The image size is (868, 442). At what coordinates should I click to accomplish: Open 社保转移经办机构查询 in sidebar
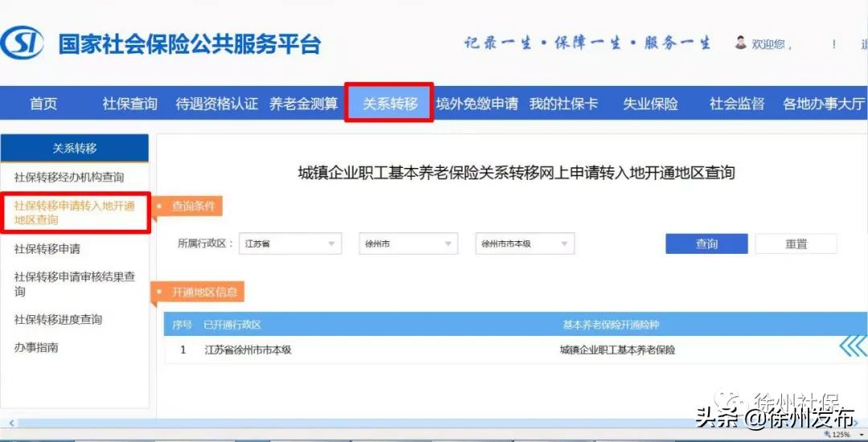[69, 178]
